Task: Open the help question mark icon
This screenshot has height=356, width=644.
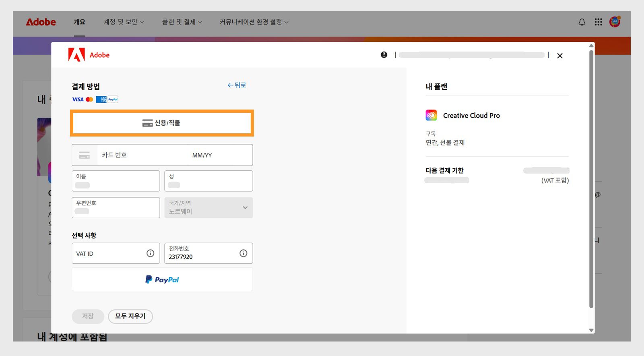Action: [384, 55]
